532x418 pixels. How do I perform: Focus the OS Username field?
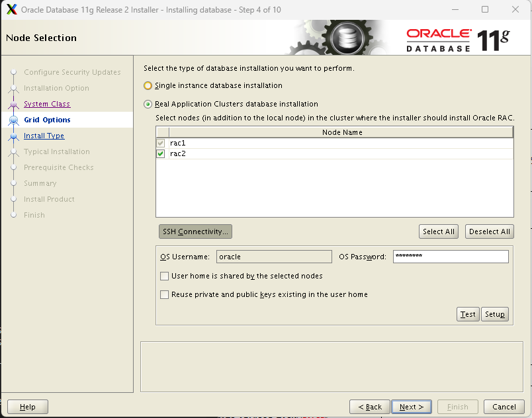point(274,257)
